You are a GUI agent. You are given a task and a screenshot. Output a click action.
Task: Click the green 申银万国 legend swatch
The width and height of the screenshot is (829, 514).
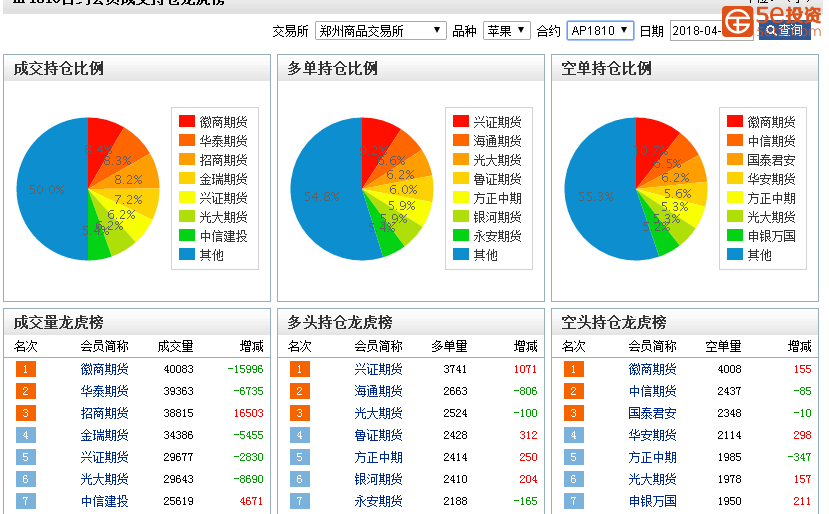pos(735,235)
